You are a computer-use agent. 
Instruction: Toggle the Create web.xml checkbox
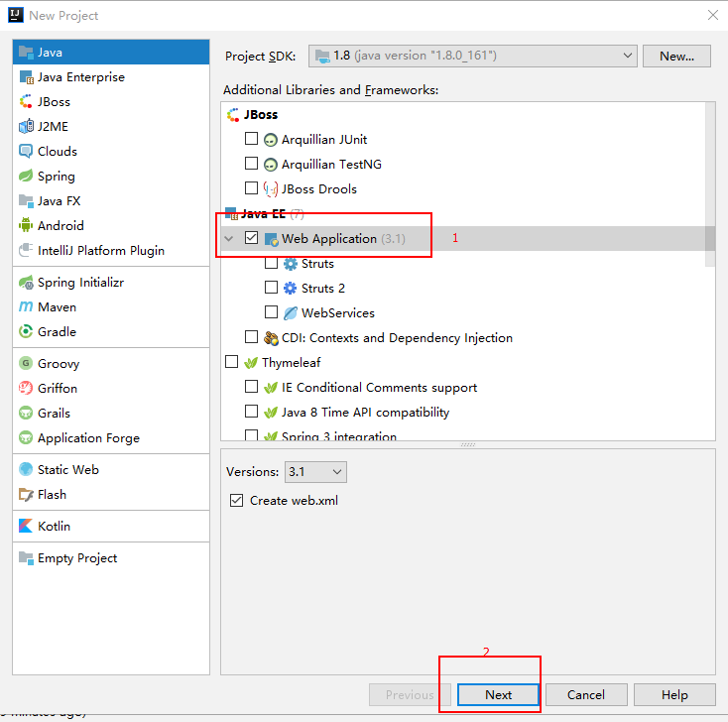(236, 501)
